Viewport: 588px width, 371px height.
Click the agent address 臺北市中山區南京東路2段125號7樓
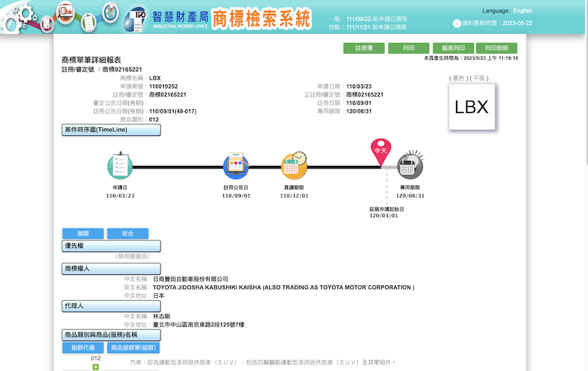click(199, 325)
